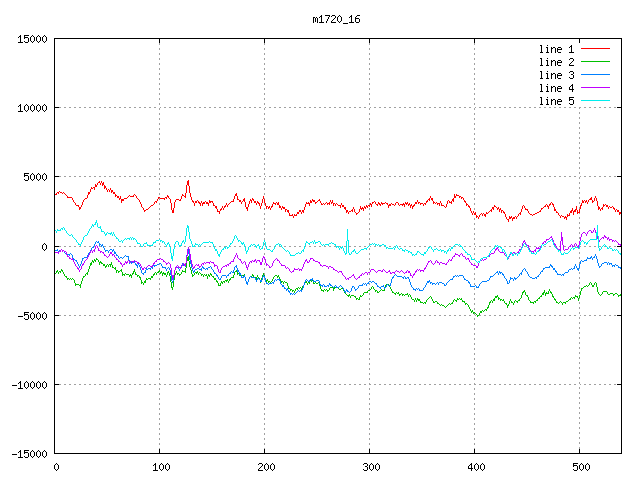The height and width of the screenshot is (480, 640).
Task: Click the green line 2 legend sample
Action: point(596,62)
